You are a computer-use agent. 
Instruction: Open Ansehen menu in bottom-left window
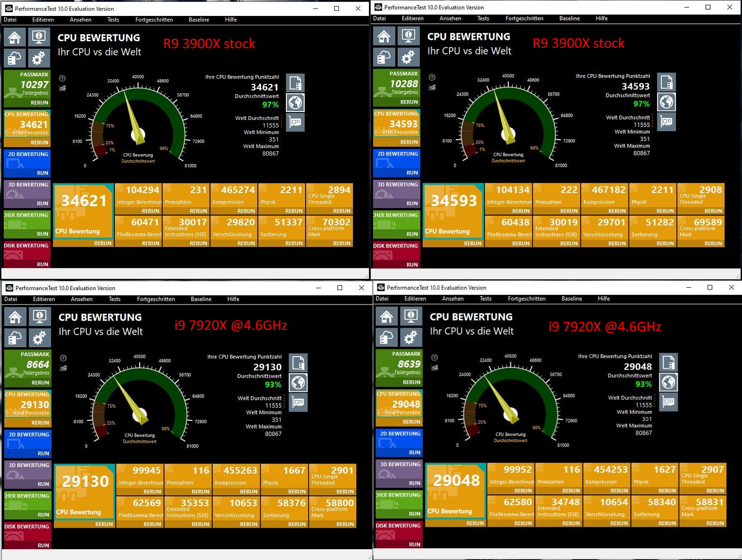[x=82, y=299]
